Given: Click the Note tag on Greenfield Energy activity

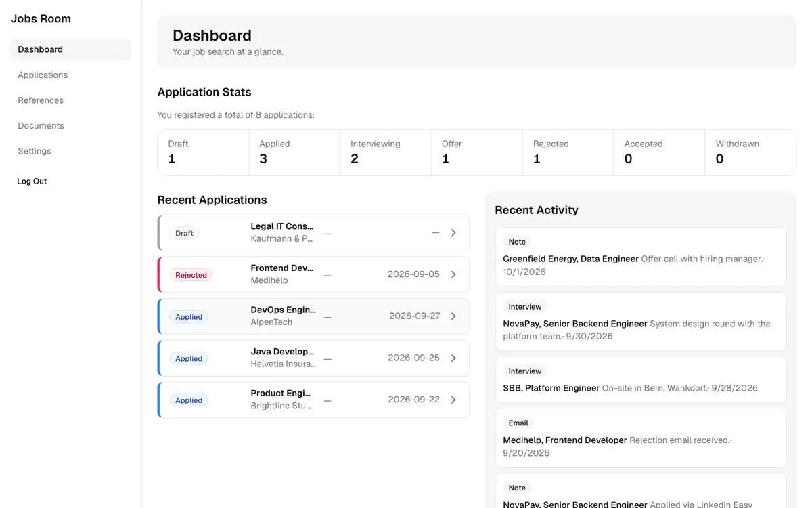Looking at the screenshot, I should 517,242.
